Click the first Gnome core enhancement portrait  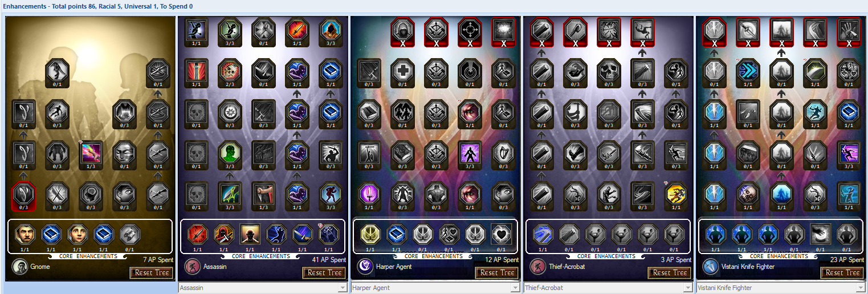coord(25,234)
